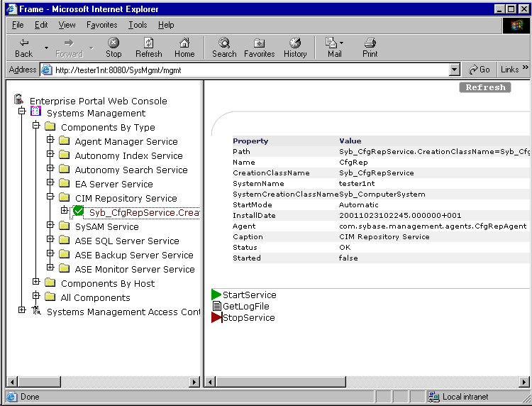Open the Help menu
The width and height of the screenshot is (532, 406).
coord(166,25)
